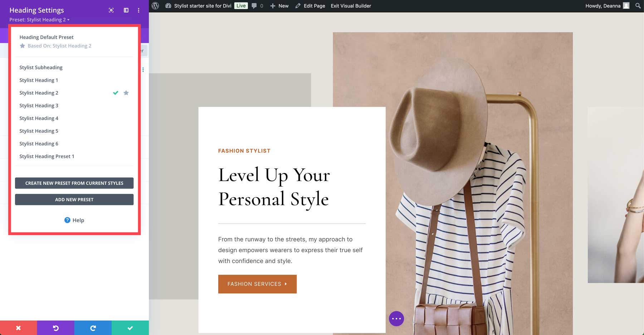
Task: Select the Stylist Heading 4 preset
Action: 39,118
